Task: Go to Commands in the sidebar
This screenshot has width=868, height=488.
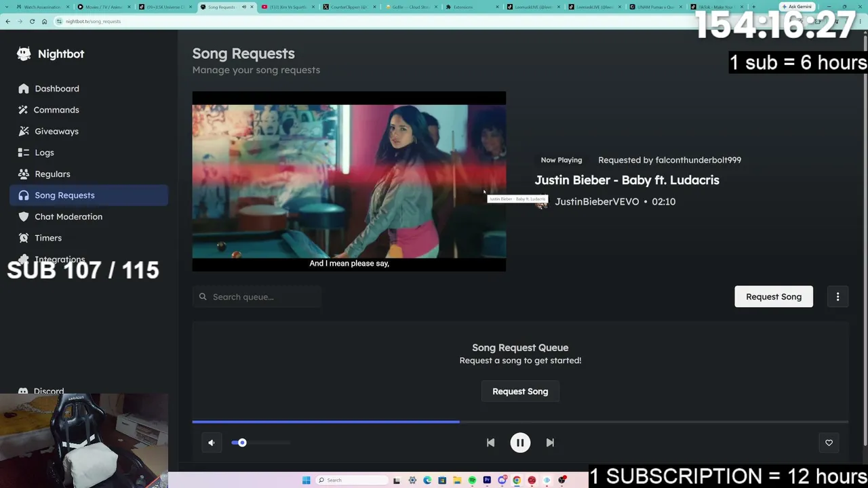Action: (89, 110)
